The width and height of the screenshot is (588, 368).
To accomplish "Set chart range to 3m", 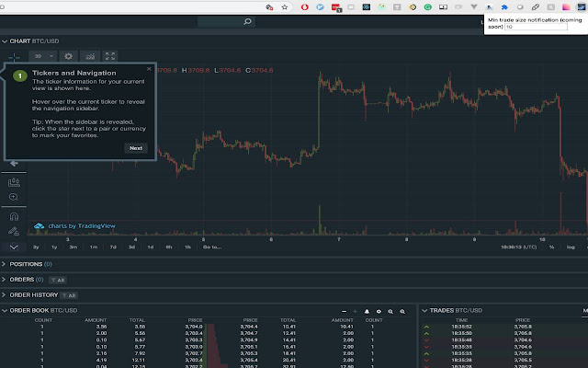I will [x=73, y=247].
